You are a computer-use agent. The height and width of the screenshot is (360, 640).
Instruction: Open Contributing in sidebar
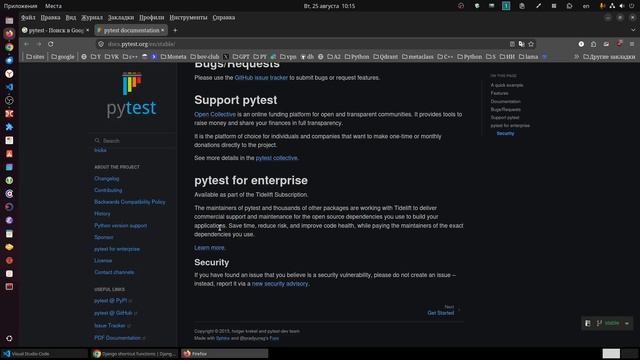click(x=108, y=190)
